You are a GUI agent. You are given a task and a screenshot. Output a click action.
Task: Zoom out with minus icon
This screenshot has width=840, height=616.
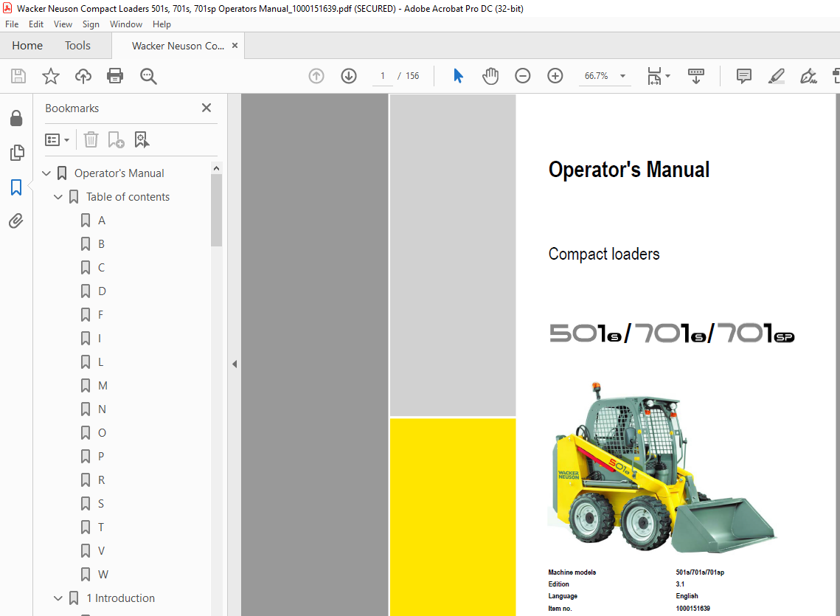point(523,76)
